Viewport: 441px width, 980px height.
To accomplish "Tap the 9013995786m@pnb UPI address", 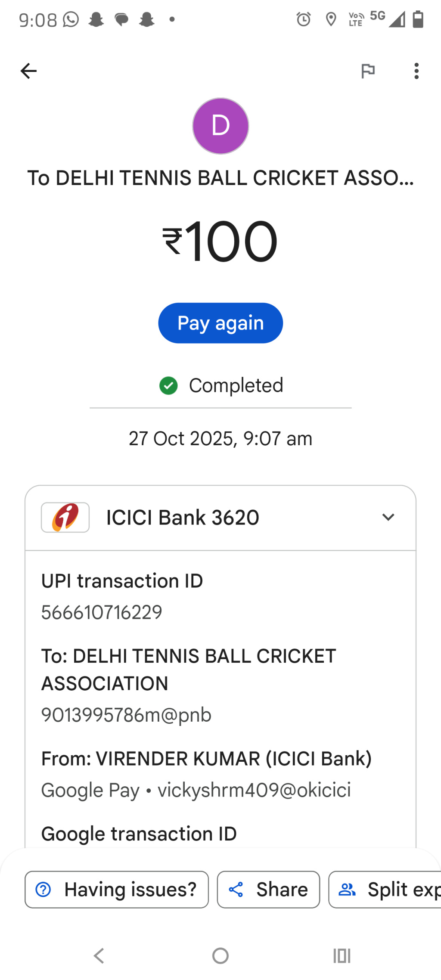I will point(126,715).
